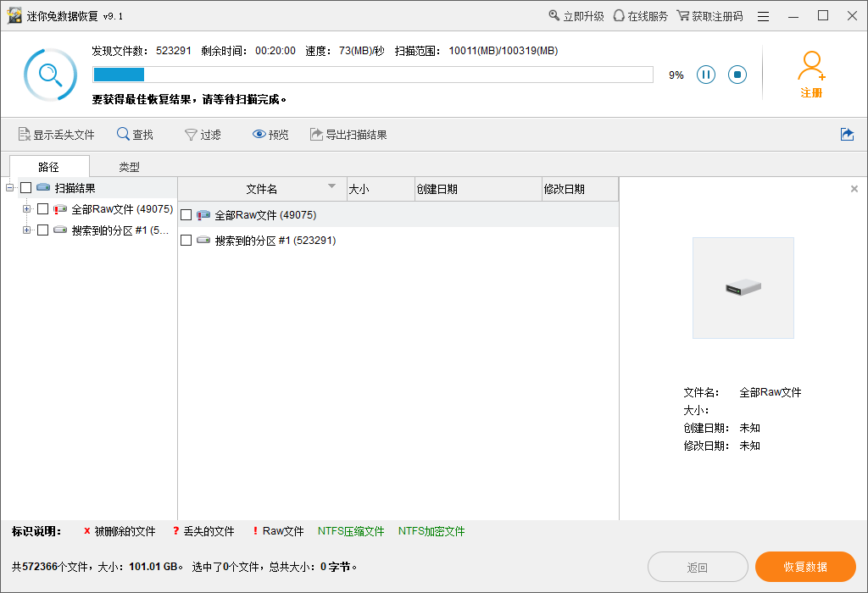868x593 pixels.
Task: Click the Raw drive icon in the tree
Action: 60,209
